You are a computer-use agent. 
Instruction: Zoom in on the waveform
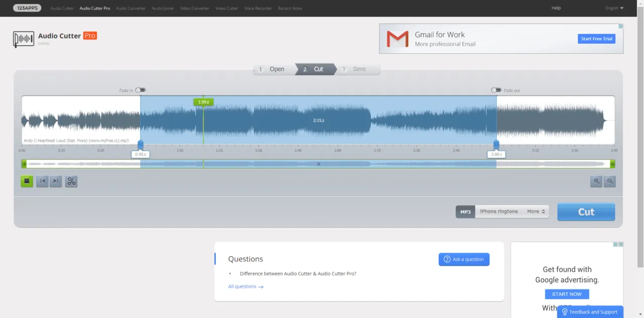coord(597,181)
